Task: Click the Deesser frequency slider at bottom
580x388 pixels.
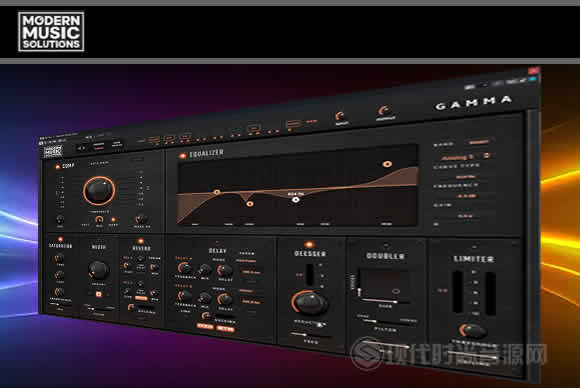Action: tap(311, 336)
